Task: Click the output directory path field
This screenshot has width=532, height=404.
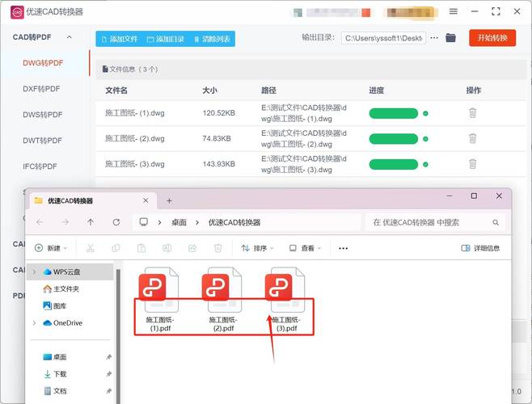Action: tap(383, 38)
